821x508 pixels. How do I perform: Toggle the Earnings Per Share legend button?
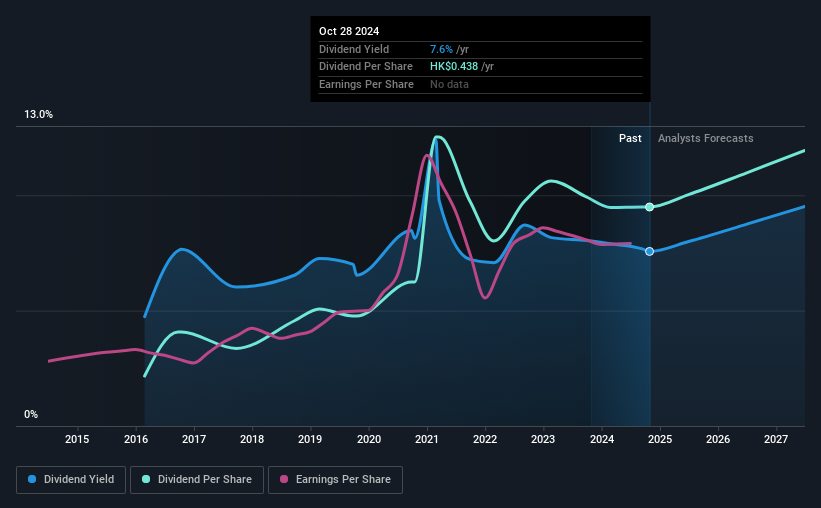[x=335, y=480]
